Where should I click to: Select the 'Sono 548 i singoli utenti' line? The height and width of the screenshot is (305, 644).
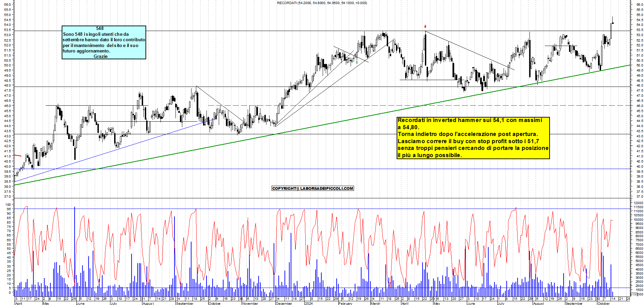point(96,34)
